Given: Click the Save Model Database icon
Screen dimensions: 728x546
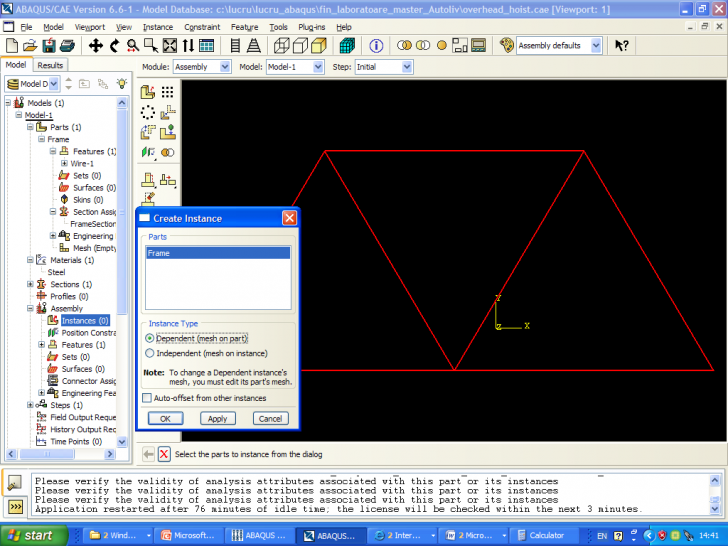Looking at the screenshot, I should click(49, 46).
